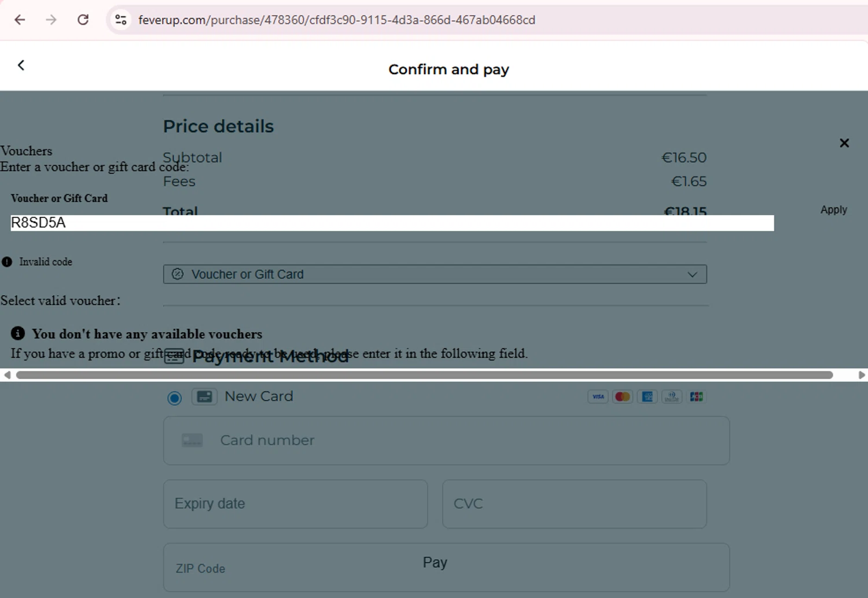Click the browser forward arrow
Image resolution: width=868 pixels, height=598 pixels.
click(x=51, y=20)
